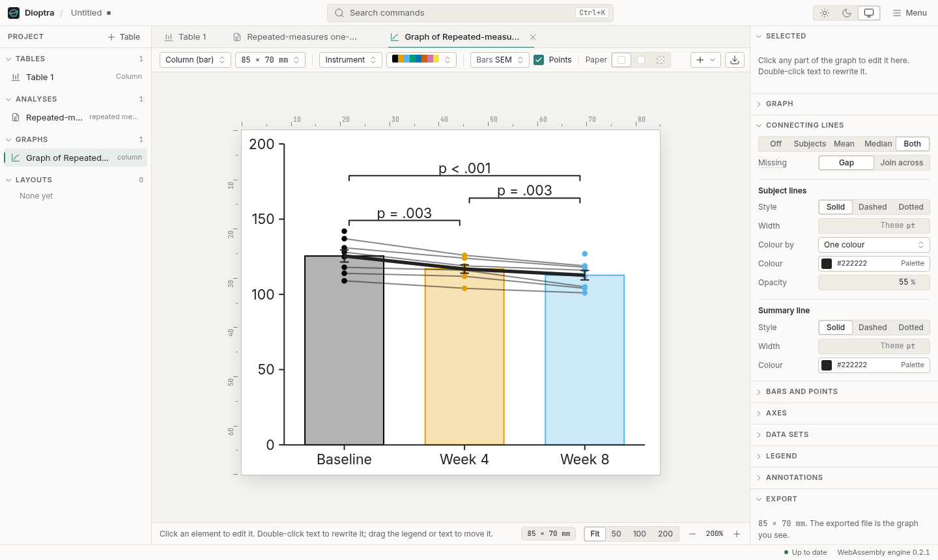Click the repeated-measures analysis document icon

[16, 117]
